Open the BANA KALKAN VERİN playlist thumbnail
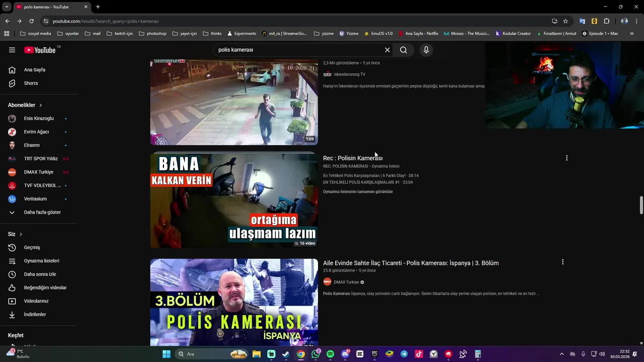 pos(234,201)
